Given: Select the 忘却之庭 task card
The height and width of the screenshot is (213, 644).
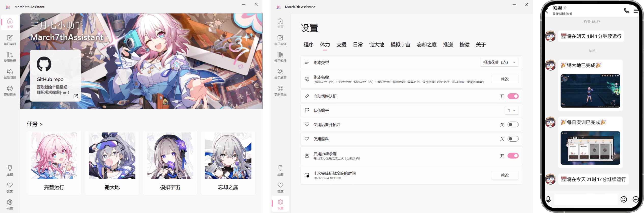Looking at the screenshot, I should click(228, 163).
